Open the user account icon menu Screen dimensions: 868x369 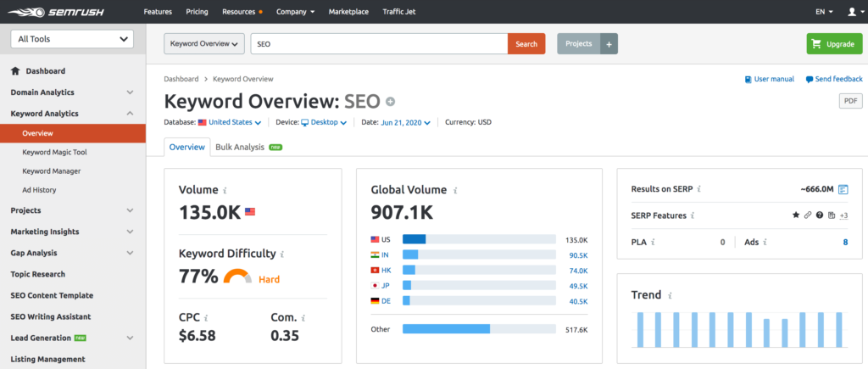coord(855,12)
